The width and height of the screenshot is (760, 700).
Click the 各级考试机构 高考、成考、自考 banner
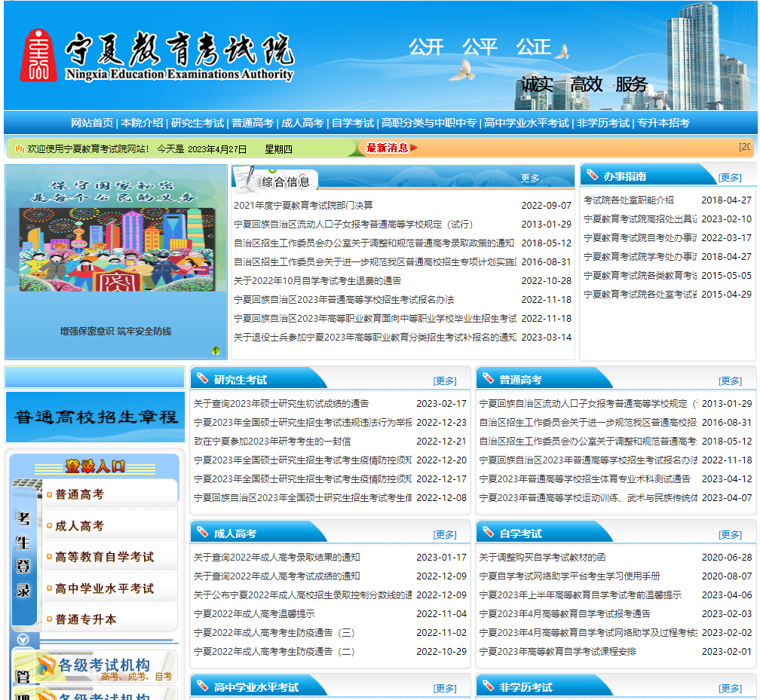point(95,667)
